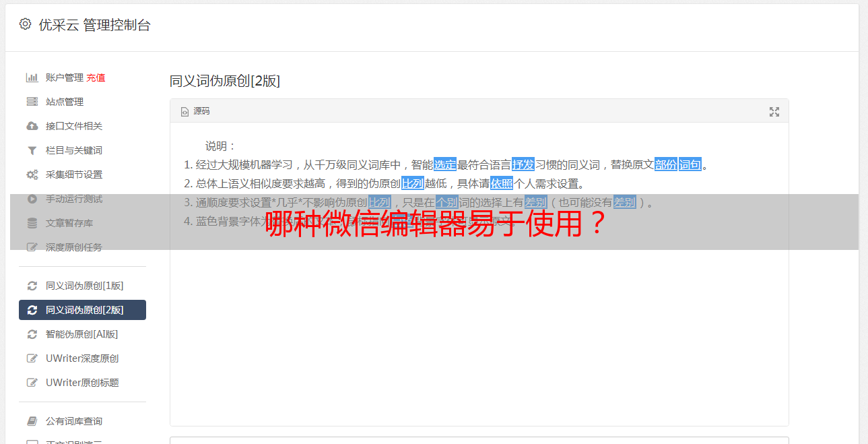Click the 接口文件相关 cloud upload icon
This screenshot has width=868, height=444.
32,126
